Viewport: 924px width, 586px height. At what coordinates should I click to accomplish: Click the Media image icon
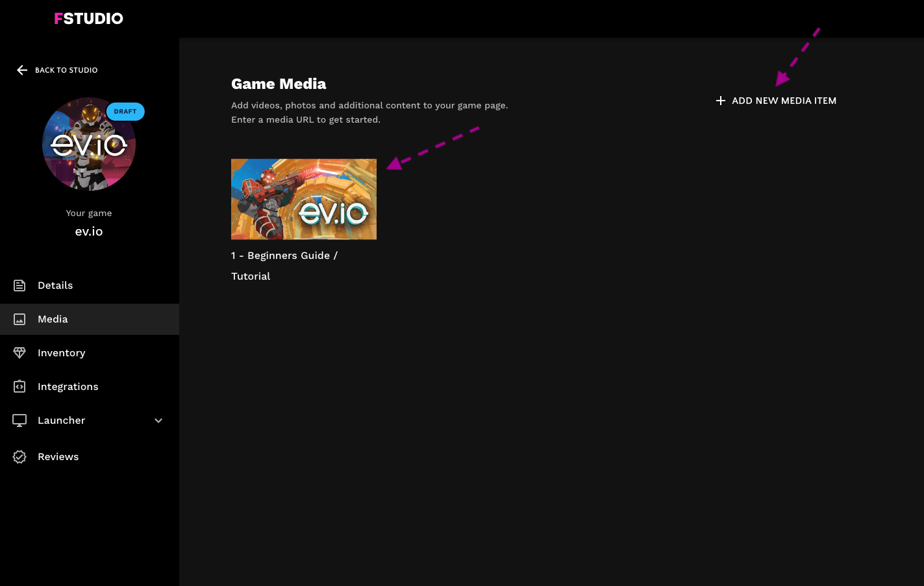[19, 319]
